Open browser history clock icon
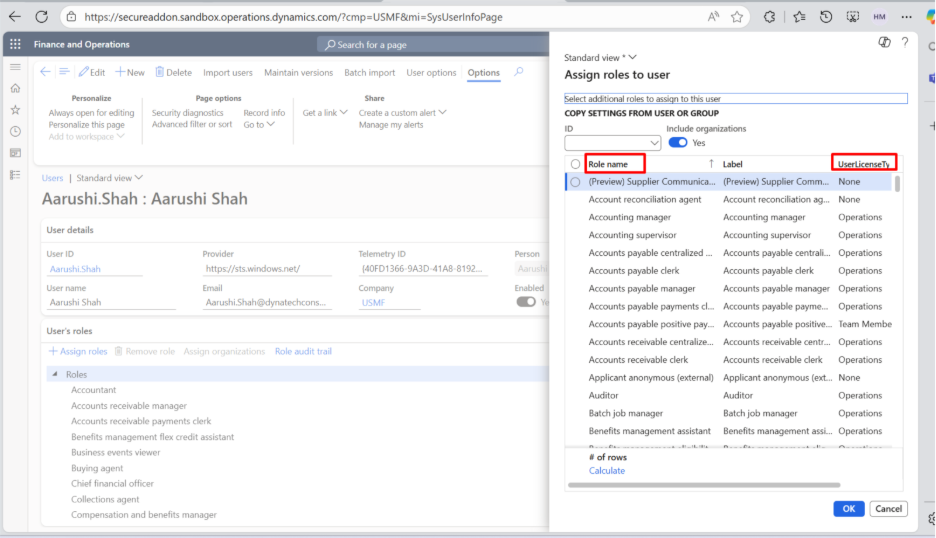The image size is (936, 538). tap(826, 17)
